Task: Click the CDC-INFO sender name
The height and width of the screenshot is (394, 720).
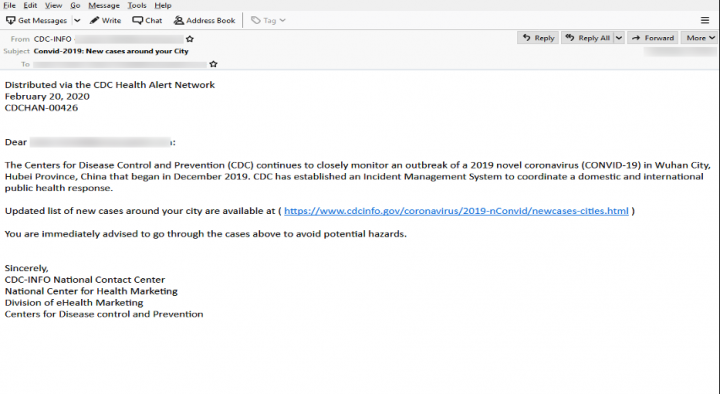Action: pos(52,39)
